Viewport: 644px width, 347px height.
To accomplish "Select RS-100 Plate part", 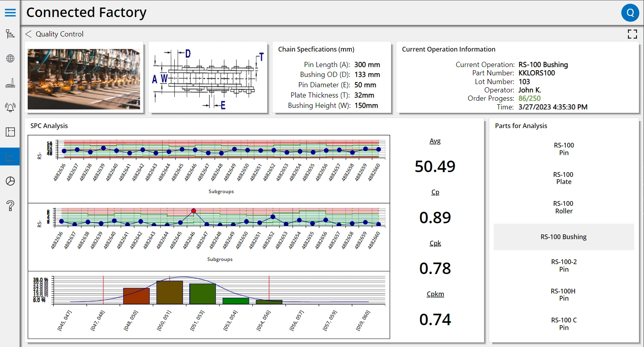I will (x=564, y=178).
